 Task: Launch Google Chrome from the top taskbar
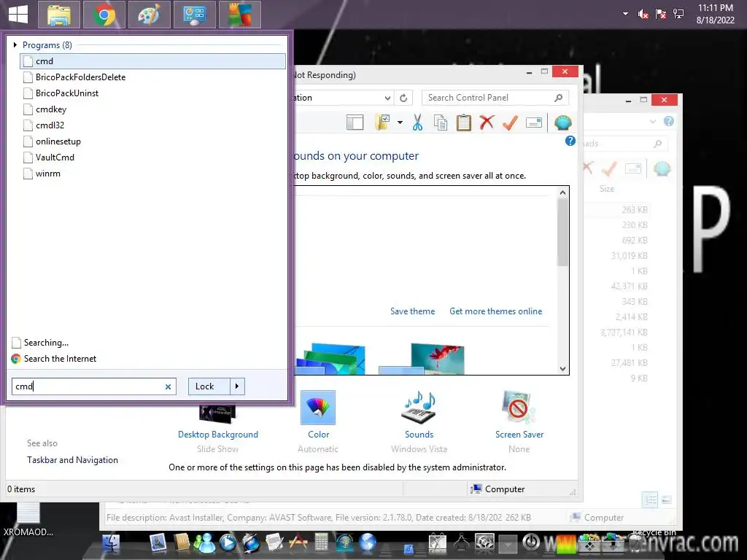(x=104, y=15)
